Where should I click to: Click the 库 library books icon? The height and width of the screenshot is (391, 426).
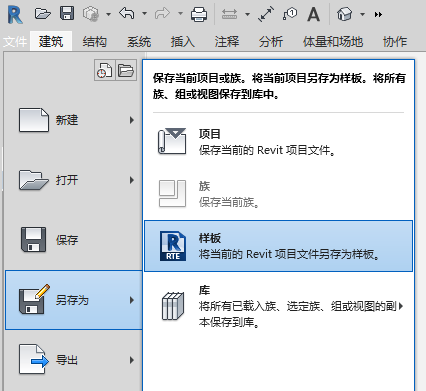coord(173,306)
